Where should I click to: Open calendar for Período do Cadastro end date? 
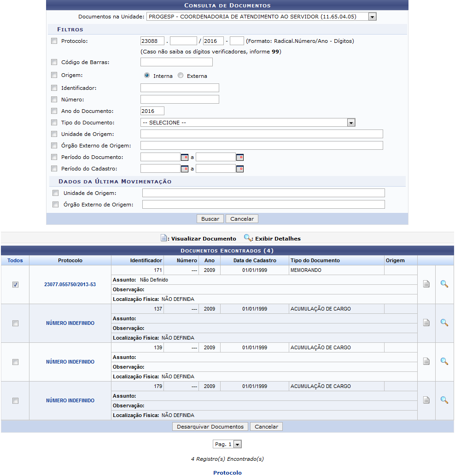pos(240,169)
